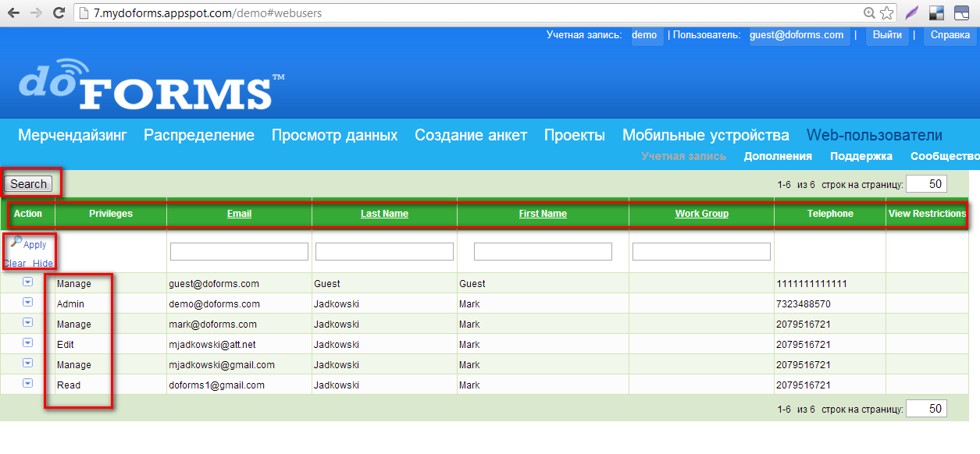980x454 pixels.
Task: Switch to Мобильные устройства tab
Action: [x=705, y=135]
